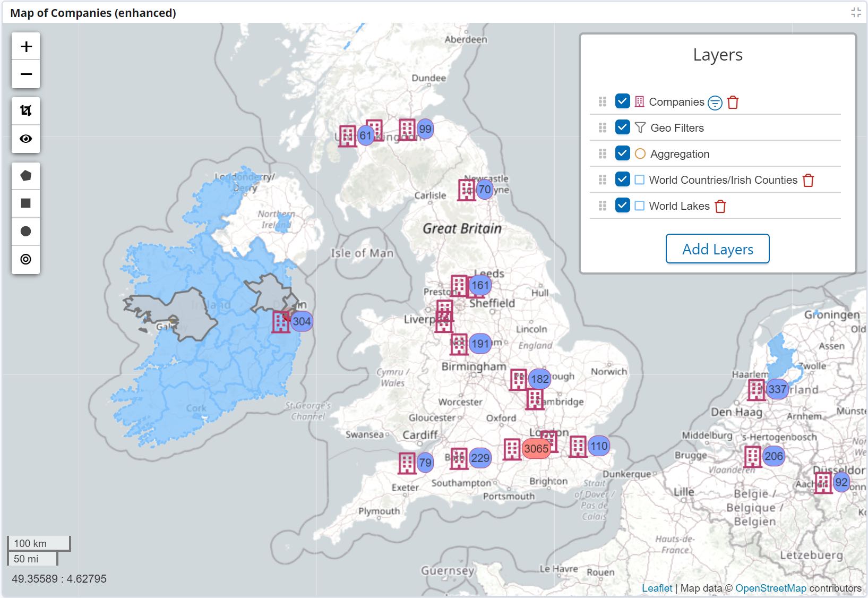This screenshot has height=598, width=868.
Task: Click the company building marker near Cambridge
Action: 535,399
